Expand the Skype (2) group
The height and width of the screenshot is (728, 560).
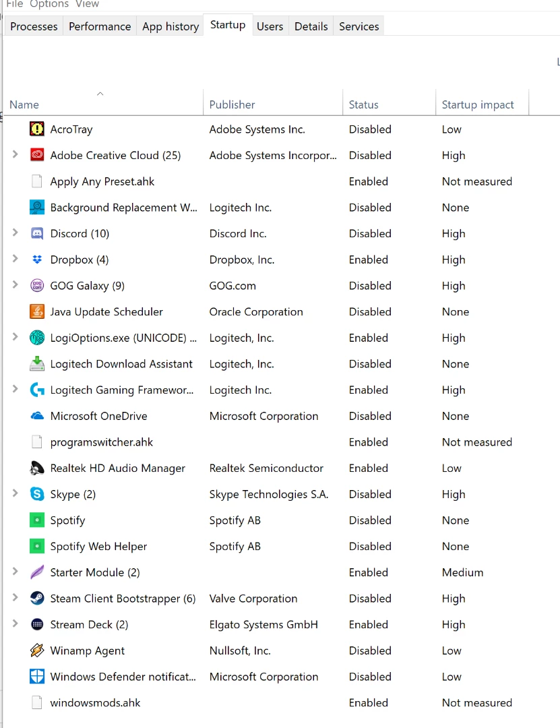pos(15,493)
